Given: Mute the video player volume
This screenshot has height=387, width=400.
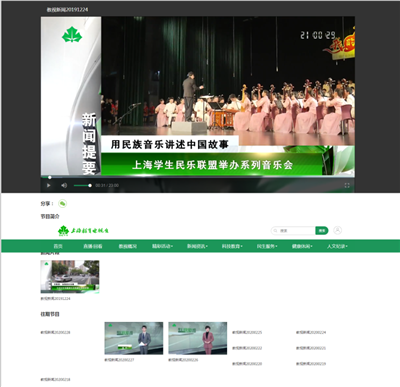Looking at the screenshot, I should (x=64, y=185).
